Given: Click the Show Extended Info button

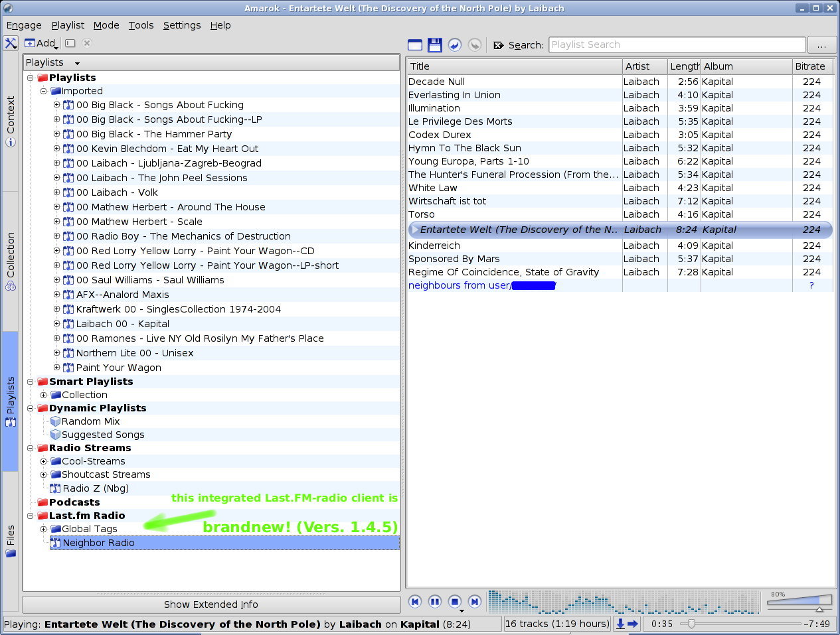Looking at the screenshot, I should pyautogui.click(x=211, y=604).
